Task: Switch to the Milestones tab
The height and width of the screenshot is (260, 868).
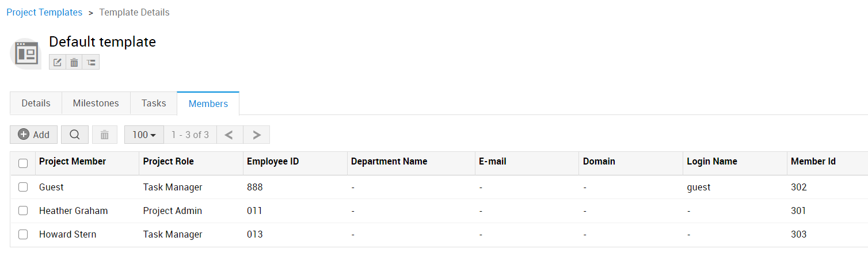Action: [96, 104]
